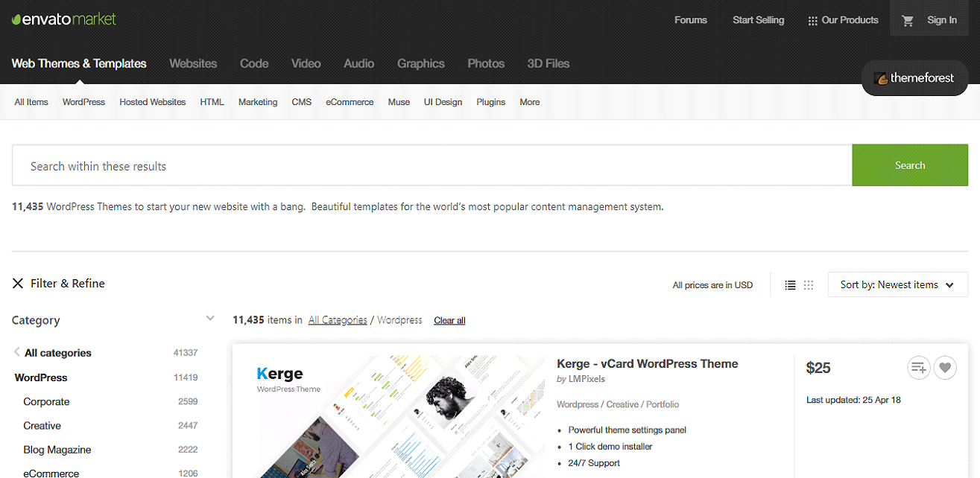The height and width of the screenshot is (478, 980).
Task: Select UI Design in the submenu
Action: tap(443, 102)
